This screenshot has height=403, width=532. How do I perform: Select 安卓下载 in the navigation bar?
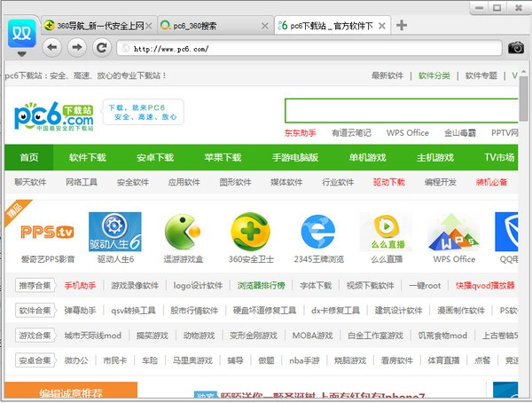point(155,157)
